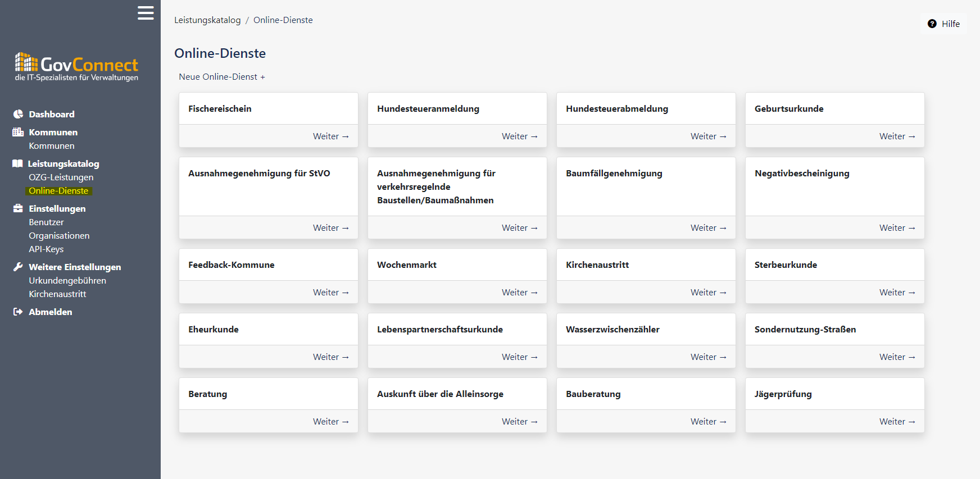Click Weiter on Bauberatung card
980x479 pixels.
click(709, 421)
